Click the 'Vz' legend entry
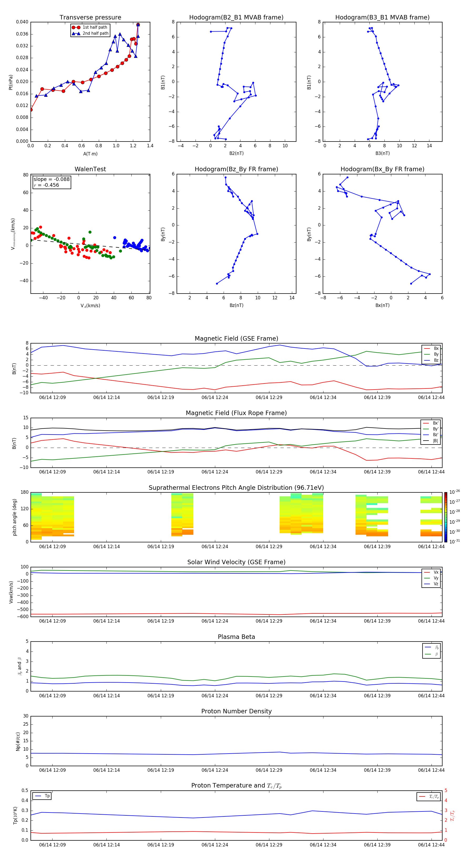Screen dimensions: 473x868 431,584
